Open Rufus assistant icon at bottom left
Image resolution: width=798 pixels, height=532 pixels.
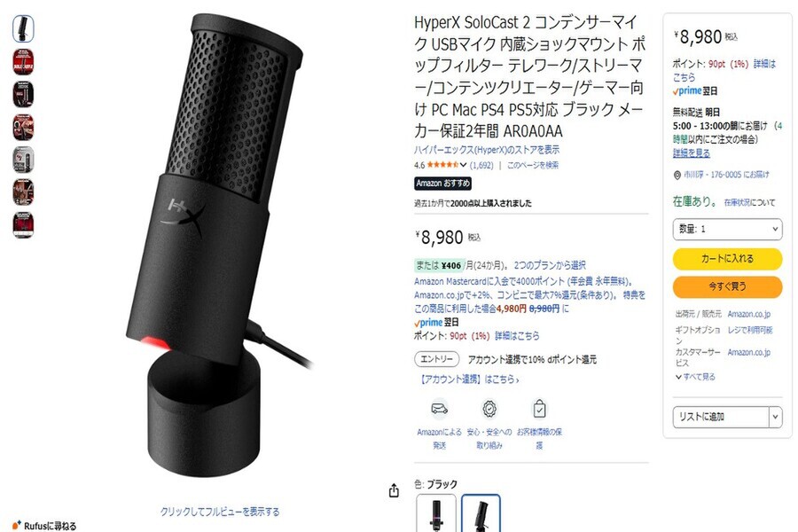click(16, 525)
